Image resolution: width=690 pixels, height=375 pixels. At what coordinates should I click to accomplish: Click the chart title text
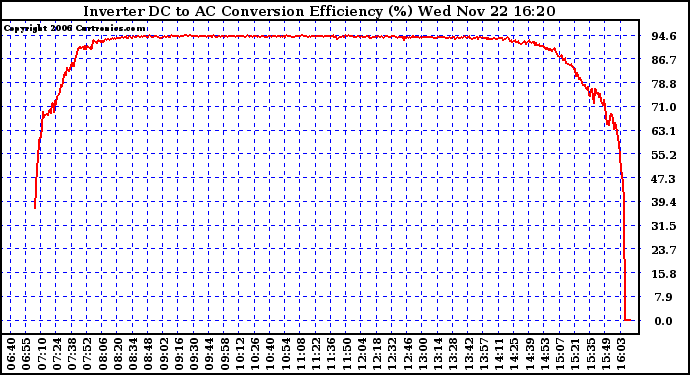click(319, 11)
